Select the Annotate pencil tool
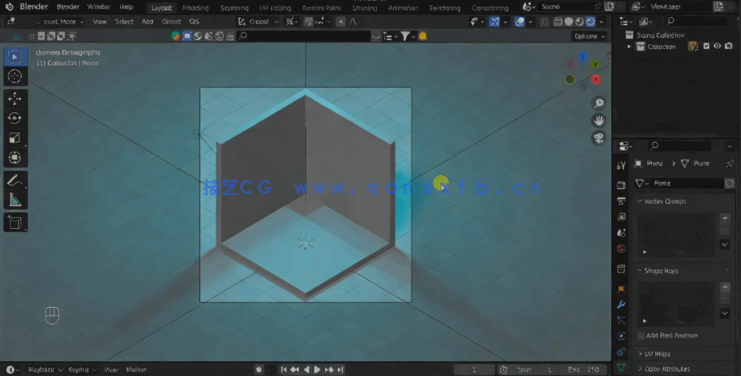 point(15,180)
